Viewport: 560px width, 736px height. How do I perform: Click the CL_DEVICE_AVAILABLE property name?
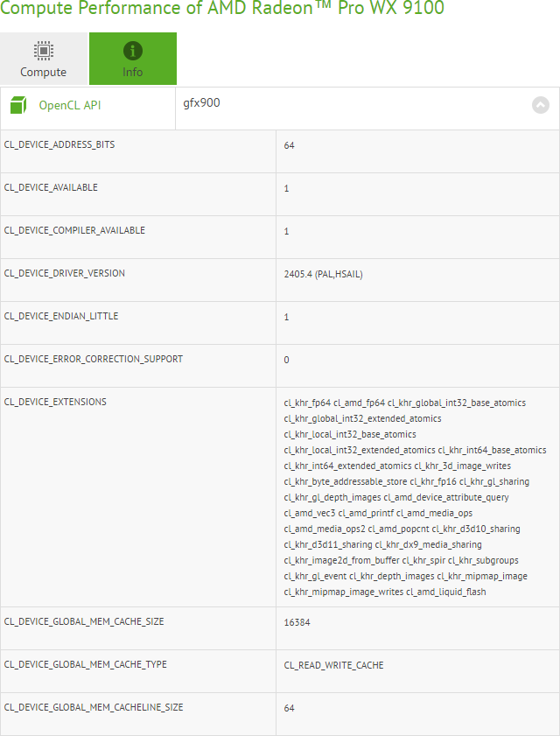(51, 187)
